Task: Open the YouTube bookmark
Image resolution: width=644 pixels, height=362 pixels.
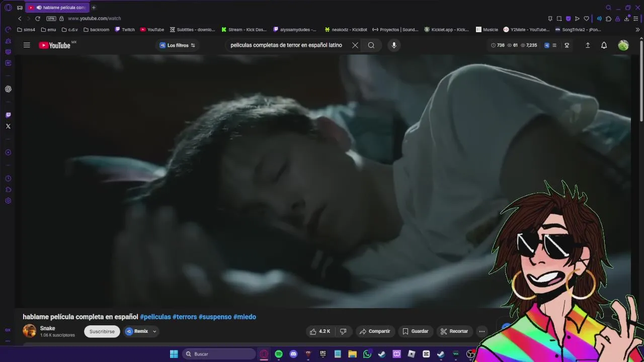Action: [x=152, y=30]
